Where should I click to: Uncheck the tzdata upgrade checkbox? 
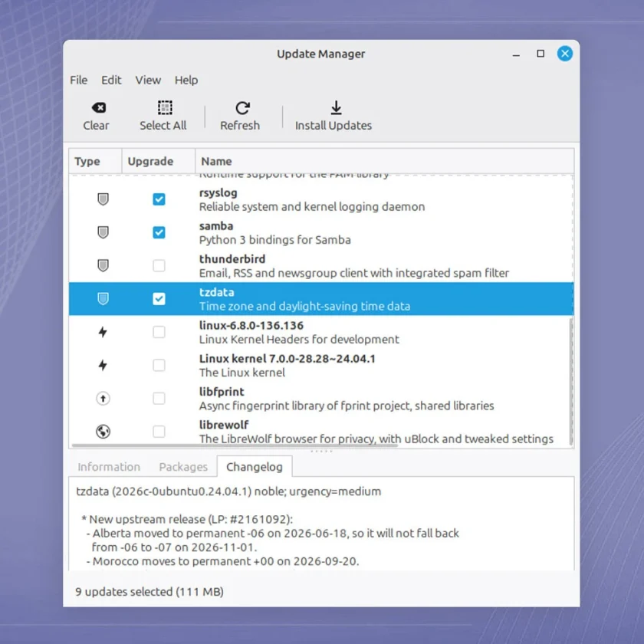[159, 298]
